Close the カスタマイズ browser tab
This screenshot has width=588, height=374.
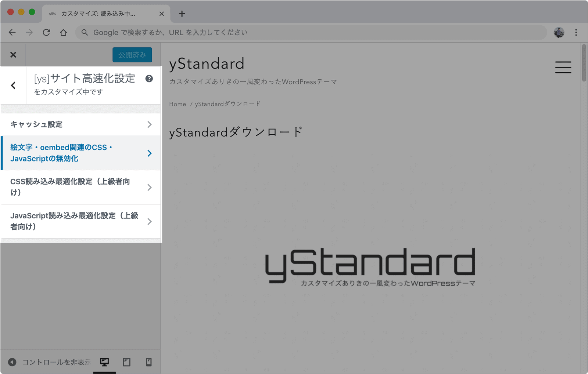(x=161, y=14)
